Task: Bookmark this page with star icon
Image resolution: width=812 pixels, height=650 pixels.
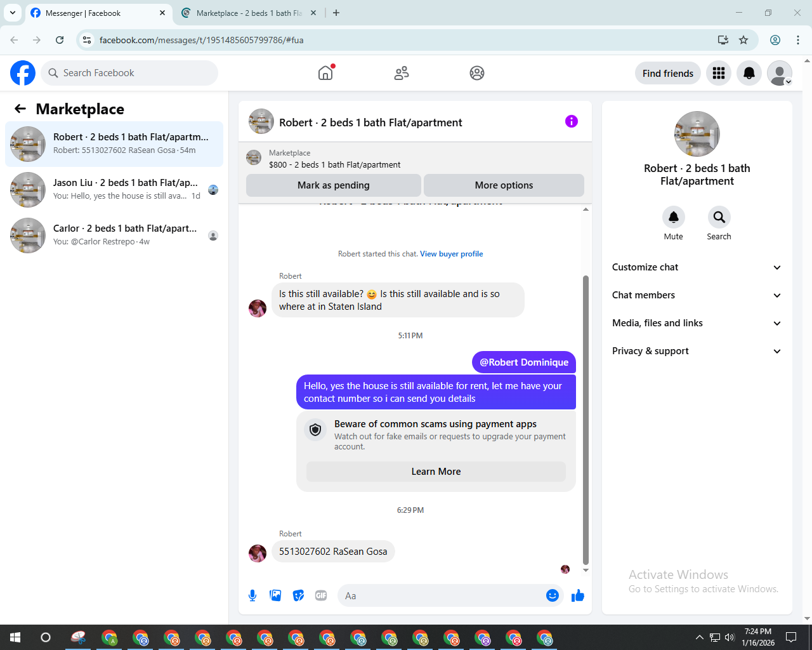Action: pyautogui.click(x=743, y=40)
